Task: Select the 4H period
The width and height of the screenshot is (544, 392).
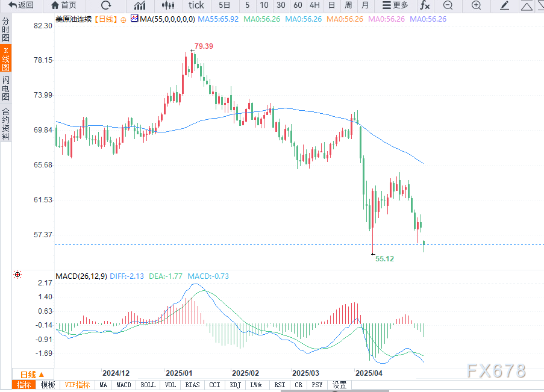Action: pos(314,5)
